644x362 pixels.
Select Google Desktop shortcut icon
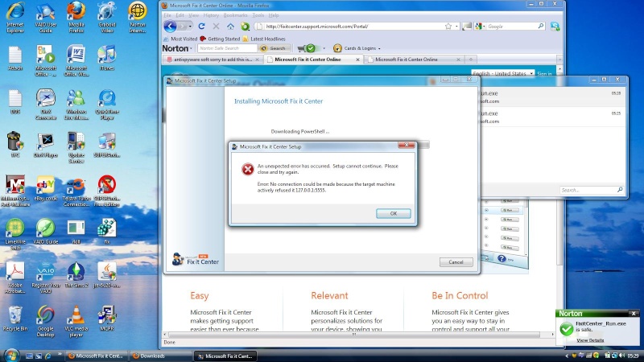click(46, 321)
